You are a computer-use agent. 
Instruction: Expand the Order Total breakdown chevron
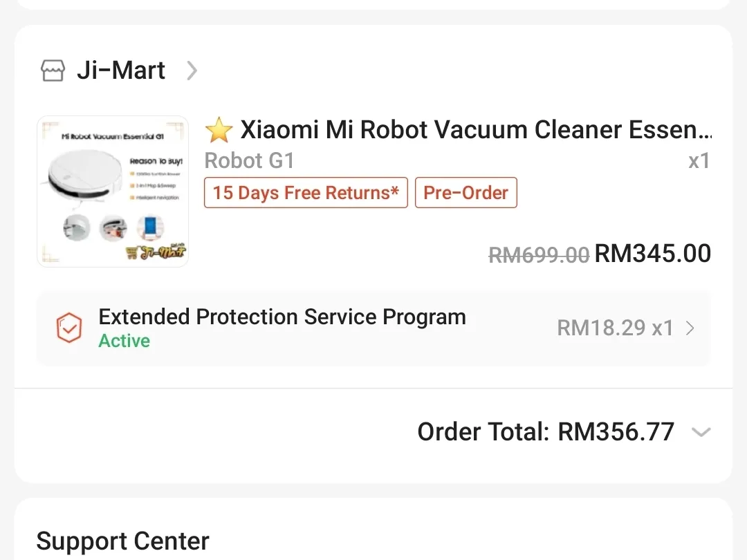click(701, 433)
